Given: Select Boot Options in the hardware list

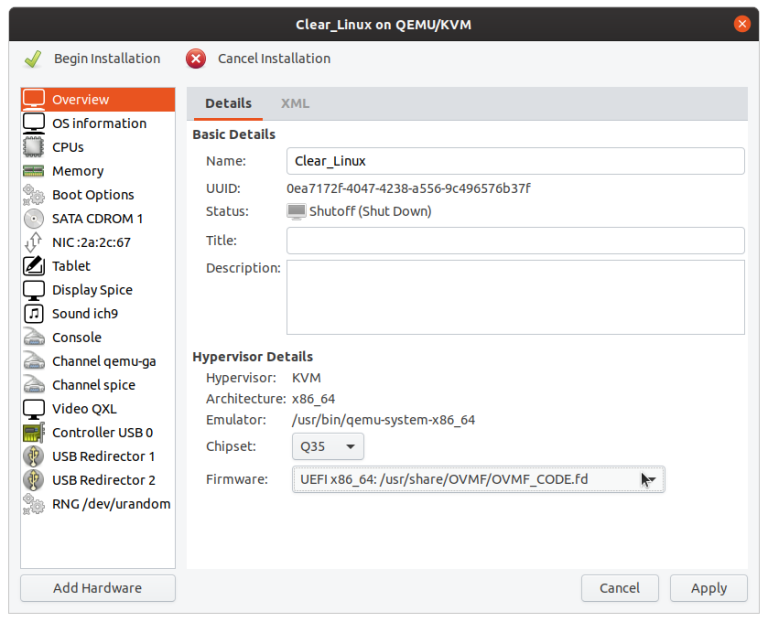Looking at the screenshot, I should (x=92, y=195).
